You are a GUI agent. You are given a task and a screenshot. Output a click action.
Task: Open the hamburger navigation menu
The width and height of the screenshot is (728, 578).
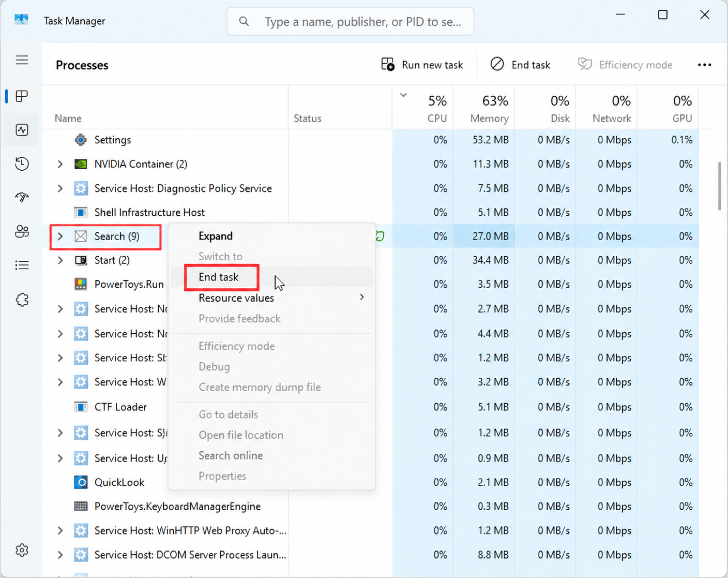click(22, 60)
